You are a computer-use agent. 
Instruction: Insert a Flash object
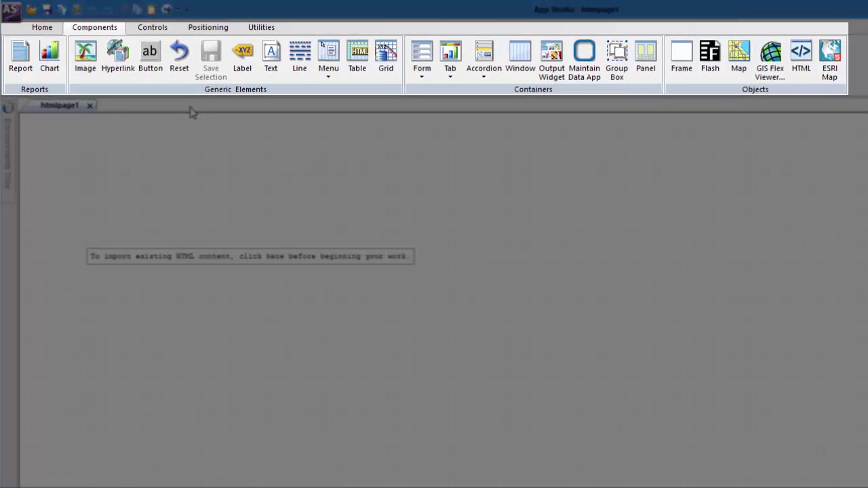click(x=710, y=57)
